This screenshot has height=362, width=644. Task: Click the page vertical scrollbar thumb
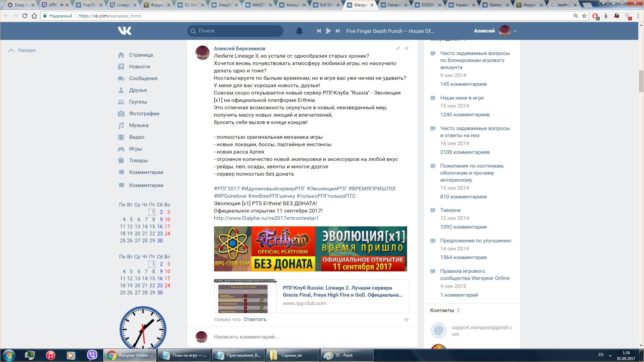point(641,81)
